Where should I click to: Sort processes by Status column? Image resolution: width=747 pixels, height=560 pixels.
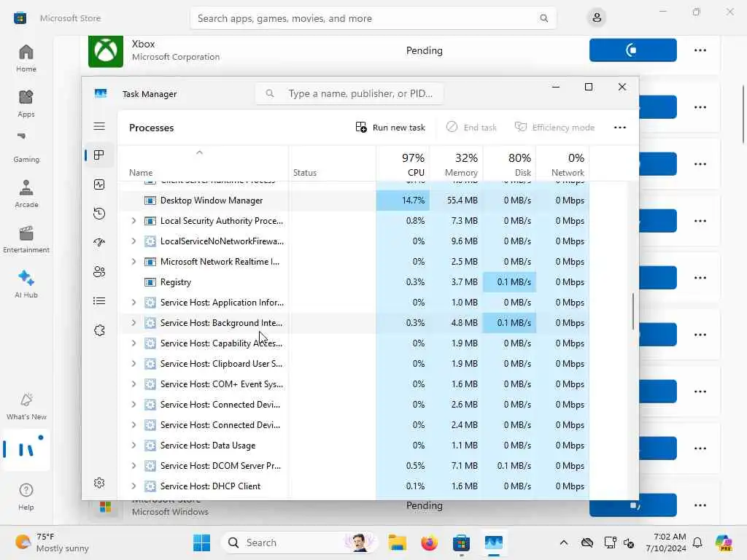(x=332, y=164)
